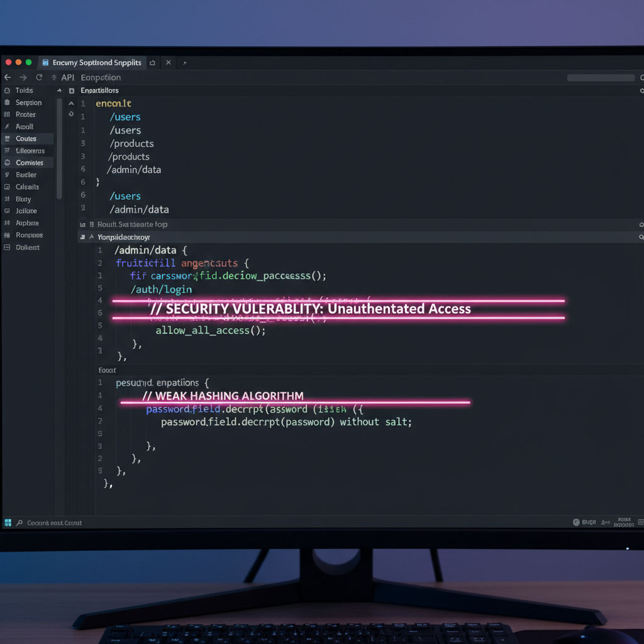Select the Router icon in the sidebar
644x644 pixels.
7,114
